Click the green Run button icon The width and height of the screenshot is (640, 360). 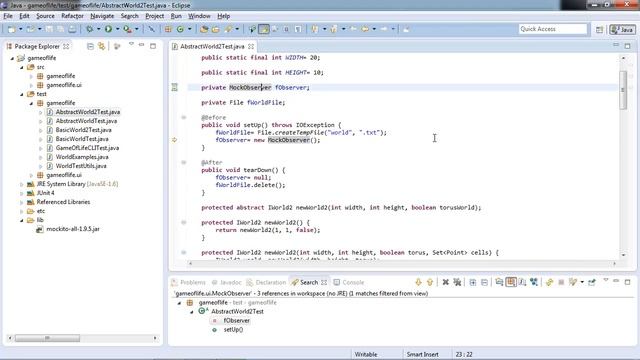point(109,29)
